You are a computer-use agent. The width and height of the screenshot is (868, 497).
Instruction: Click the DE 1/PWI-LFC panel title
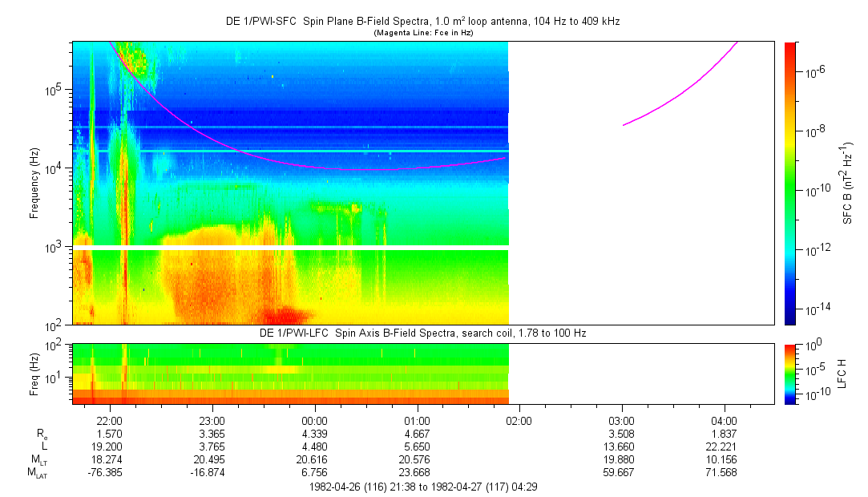click(422, 333)
